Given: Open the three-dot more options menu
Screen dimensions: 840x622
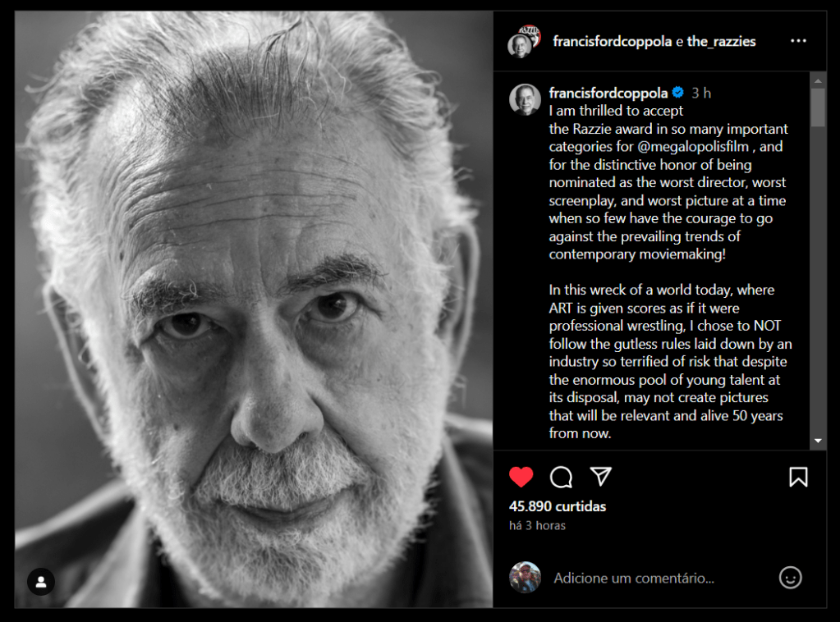Looking at the screenshot, I should click(798, 41).
